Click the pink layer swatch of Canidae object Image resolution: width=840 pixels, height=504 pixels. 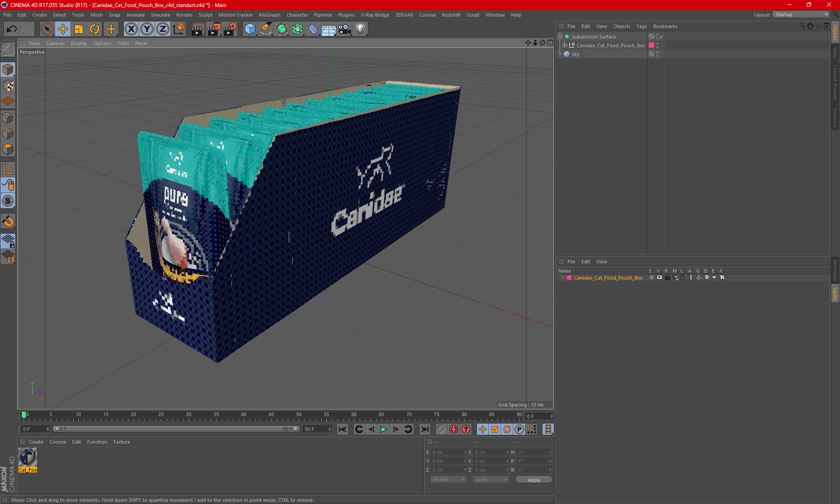pos(651,45)
